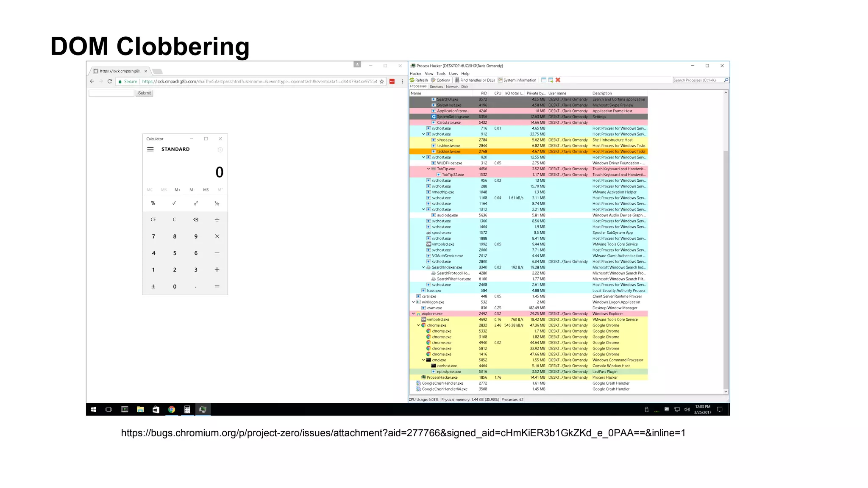Screen dimensions: 868x488
Task: Click the backspace icon in Calculator
Action: coord(195,219)
